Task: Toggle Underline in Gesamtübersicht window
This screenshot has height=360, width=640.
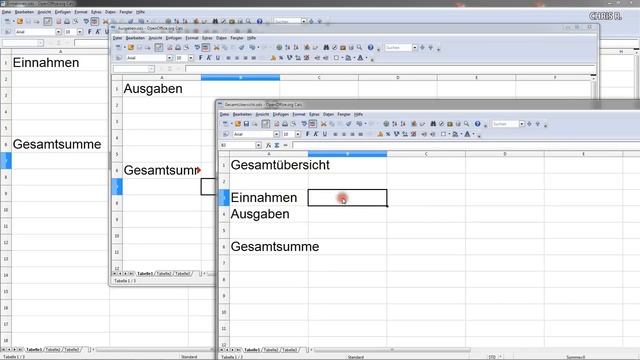Action: pyautogui.click(x=324, y=134)
